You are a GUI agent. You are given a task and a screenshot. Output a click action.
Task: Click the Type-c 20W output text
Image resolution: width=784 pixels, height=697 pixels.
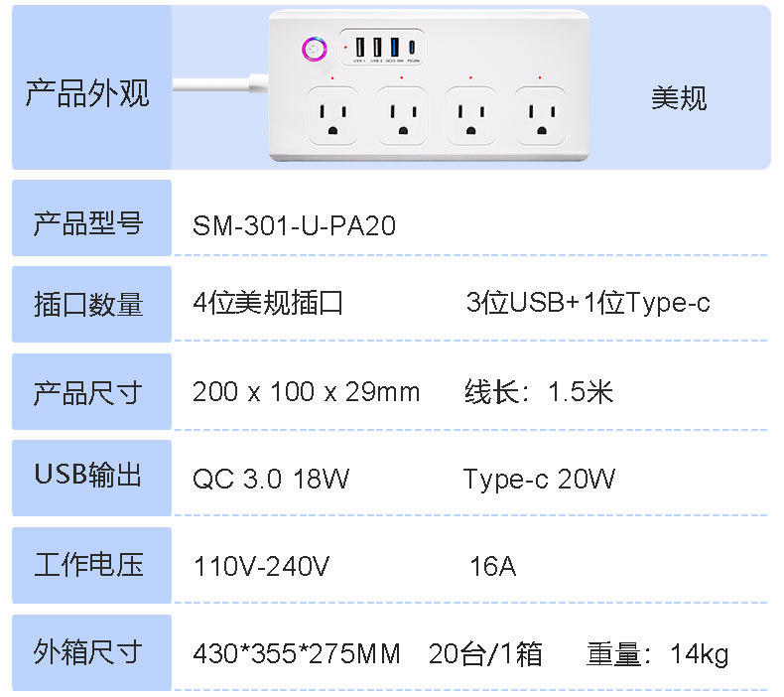(x=539, y=480)
